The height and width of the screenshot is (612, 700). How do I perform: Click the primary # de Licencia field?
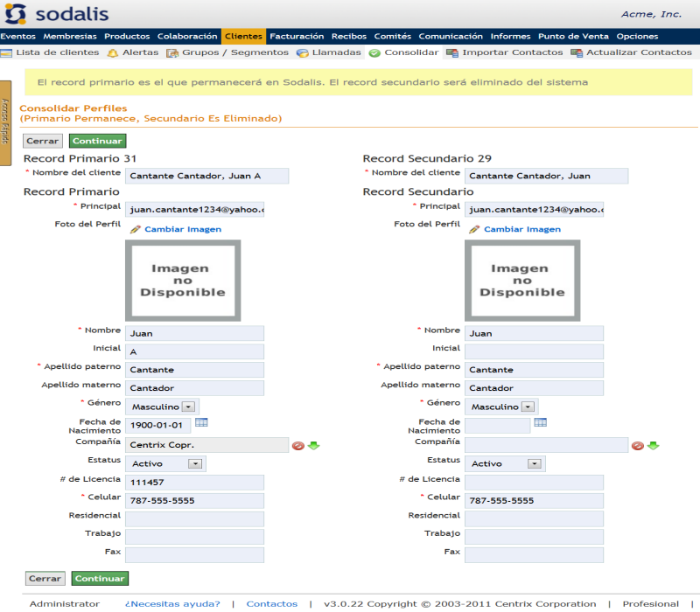click(194, 483)
